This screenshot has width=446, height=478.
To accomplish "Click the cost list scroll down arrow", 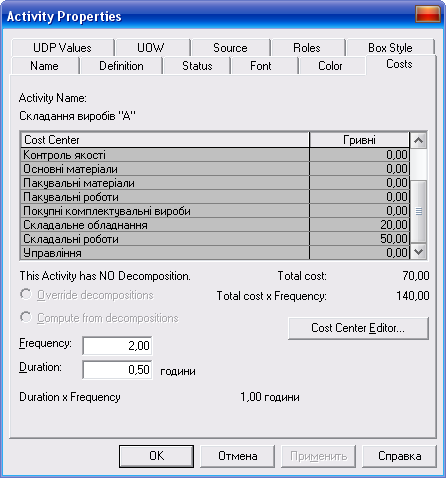I will tap(418, 251).
